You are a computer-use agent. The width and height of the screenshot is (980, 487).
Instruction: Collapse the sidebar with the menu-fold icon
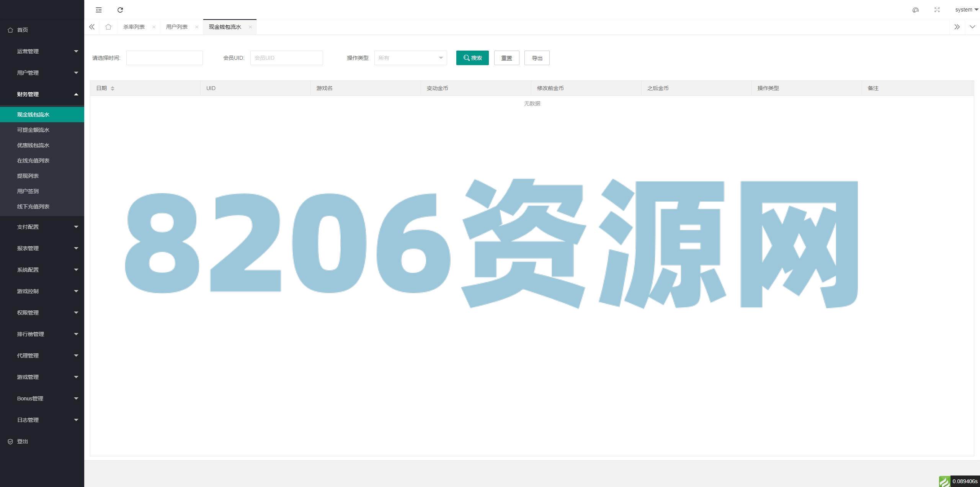point(99,10)
